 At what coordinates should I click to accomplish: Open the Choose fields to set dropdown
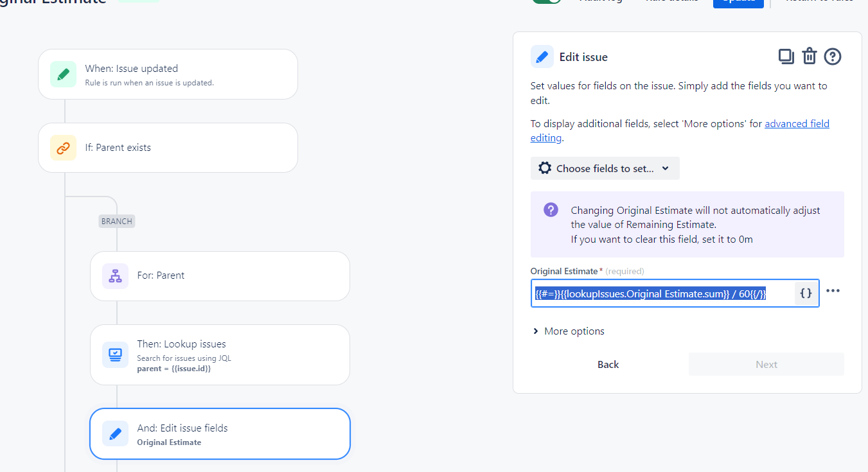[605, 168]
